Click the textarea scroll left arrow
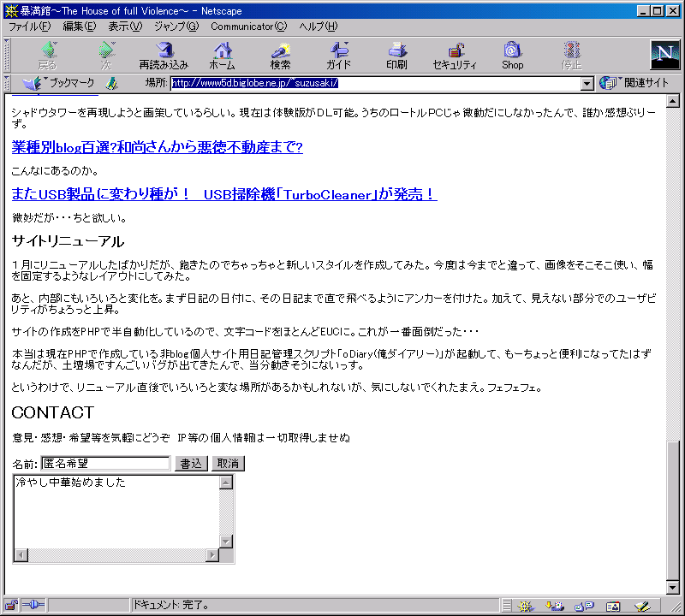 point(21,555)
